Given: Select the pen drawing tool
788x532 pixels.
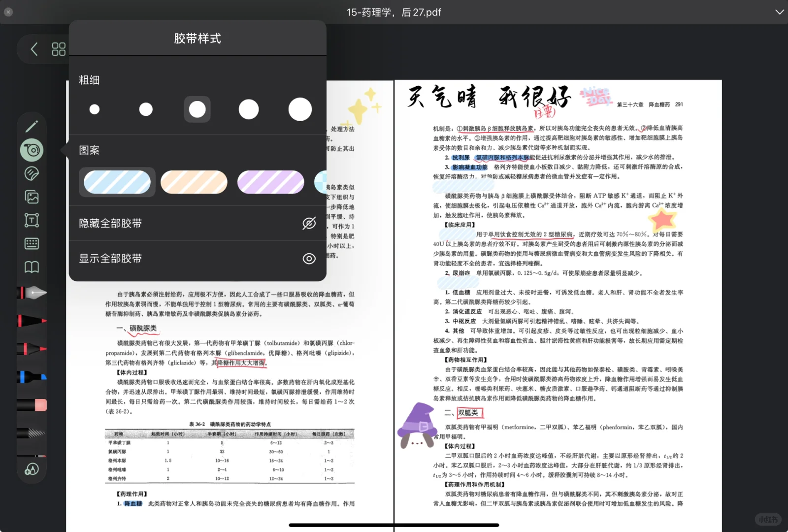Looking at the screenshot, I should click(32, 127).
